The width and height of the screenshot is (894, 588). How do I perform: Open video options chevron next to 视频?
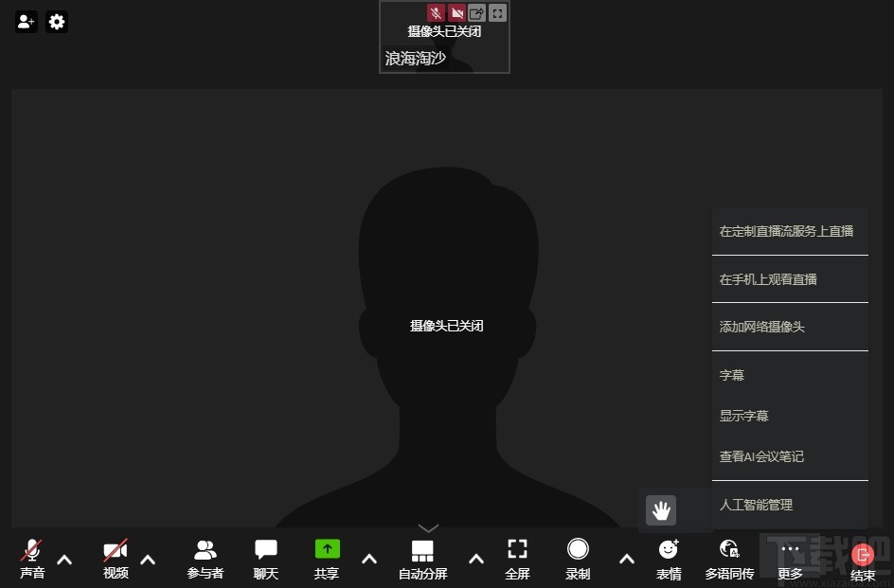pos(147,559)
